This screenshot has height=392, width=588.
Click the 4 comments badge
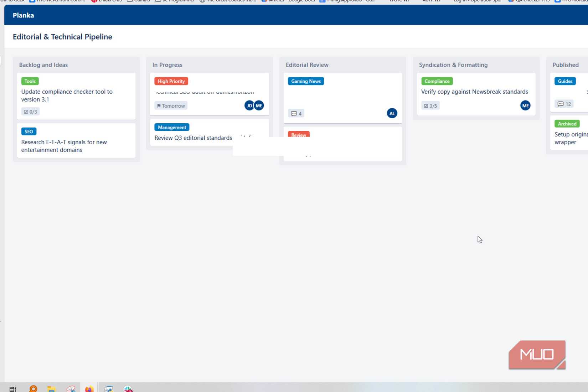pos(296,114)
